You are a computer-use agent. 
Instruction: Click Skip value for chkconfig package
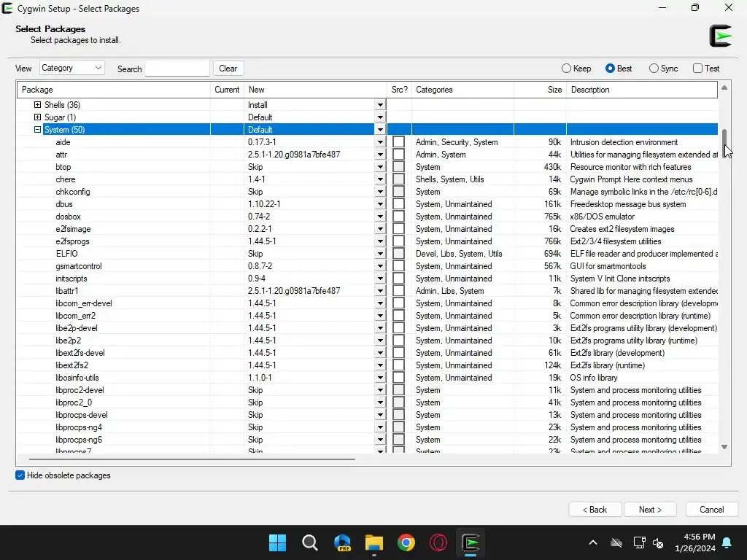point(255,192)
